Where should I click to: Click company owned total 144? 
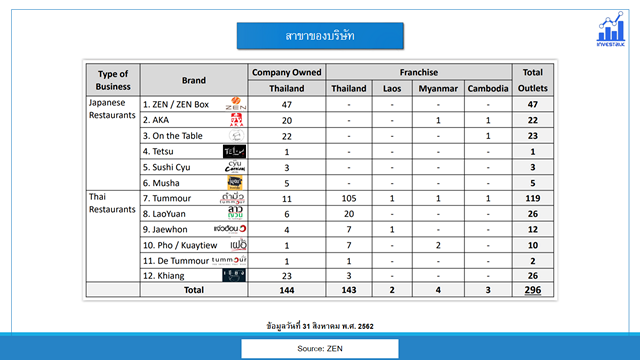[287, 290]
